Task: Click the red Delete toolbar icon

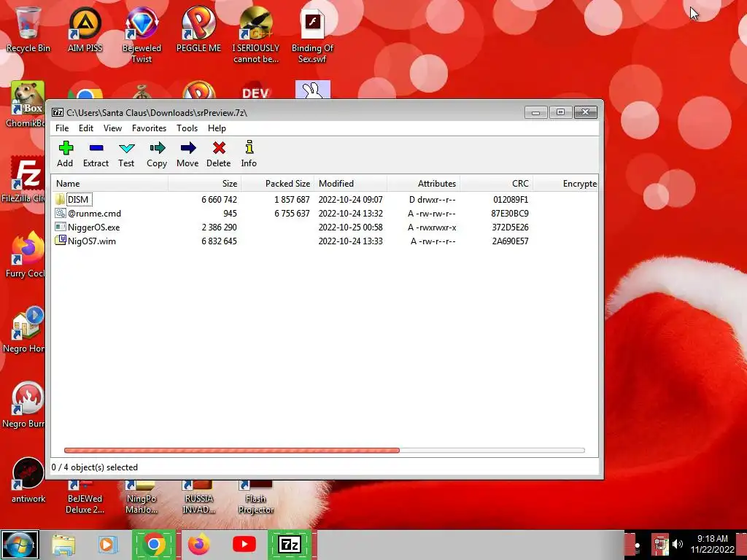Action: (x=219, y=148)
